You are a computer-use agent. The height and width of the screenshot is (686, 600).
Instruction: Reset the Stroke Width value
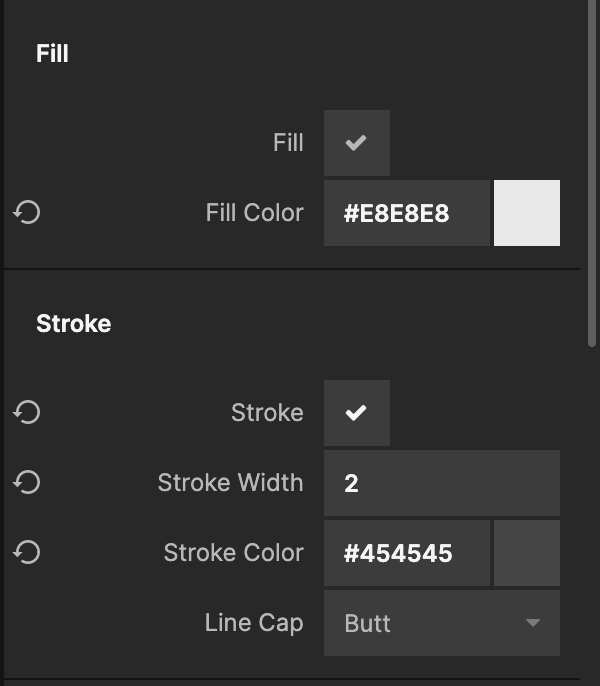pos(27,483)
